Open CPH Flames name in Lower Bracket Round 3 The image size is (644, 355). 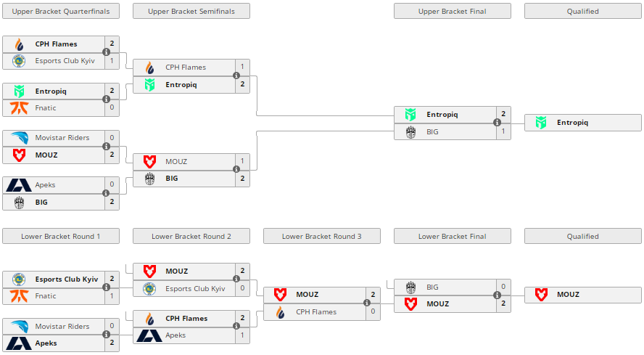tap(316, 312)
